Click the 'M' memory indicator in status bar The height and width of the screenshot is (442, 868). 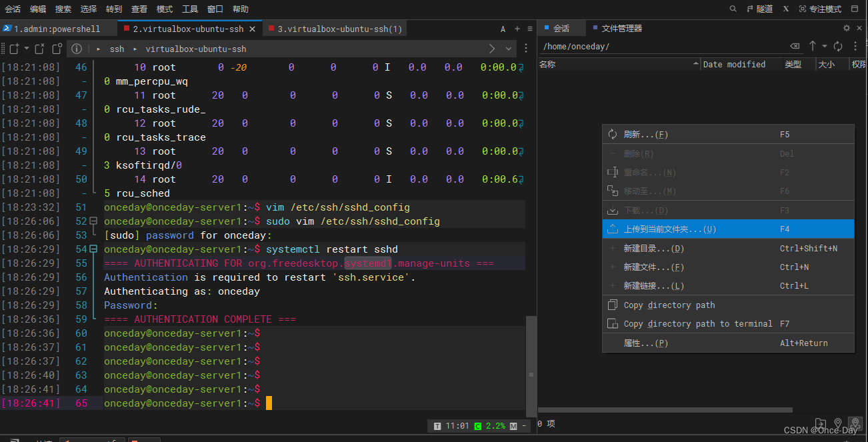(x=514, y=426)
